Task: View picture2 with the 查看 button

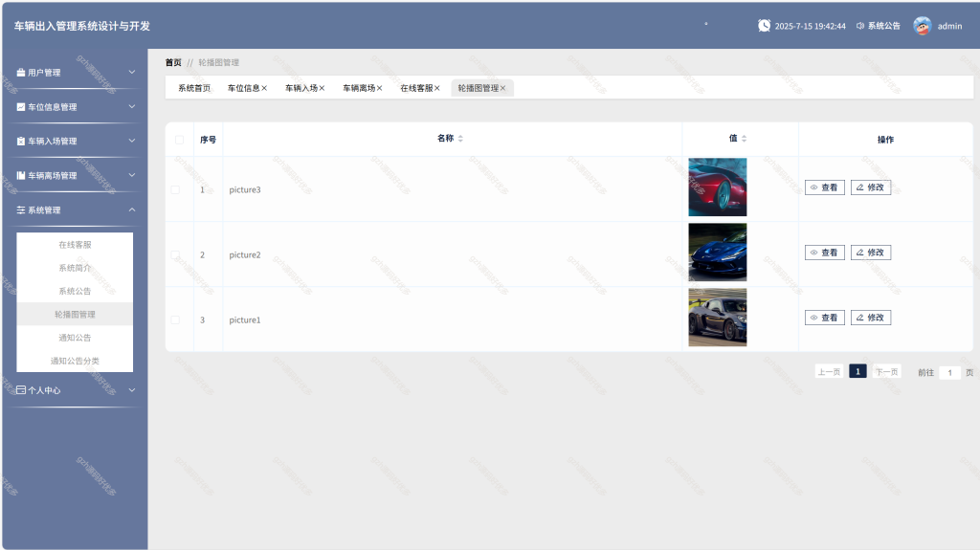Action: point(824,253)
